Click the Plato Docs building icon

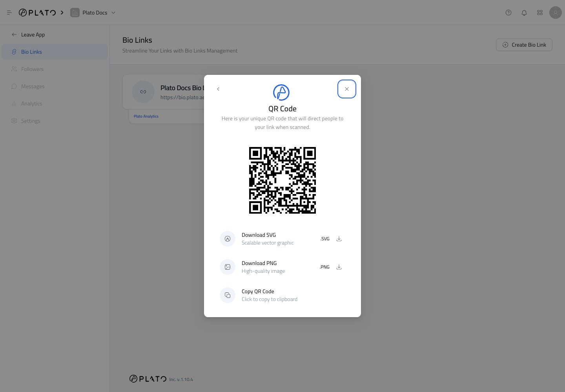coord(75,13)
